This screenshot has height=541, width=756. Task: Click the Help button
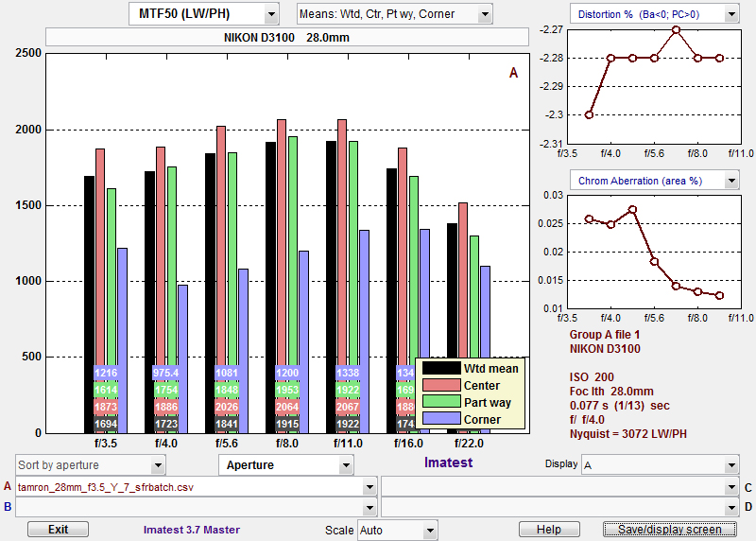tap(549, 530)
